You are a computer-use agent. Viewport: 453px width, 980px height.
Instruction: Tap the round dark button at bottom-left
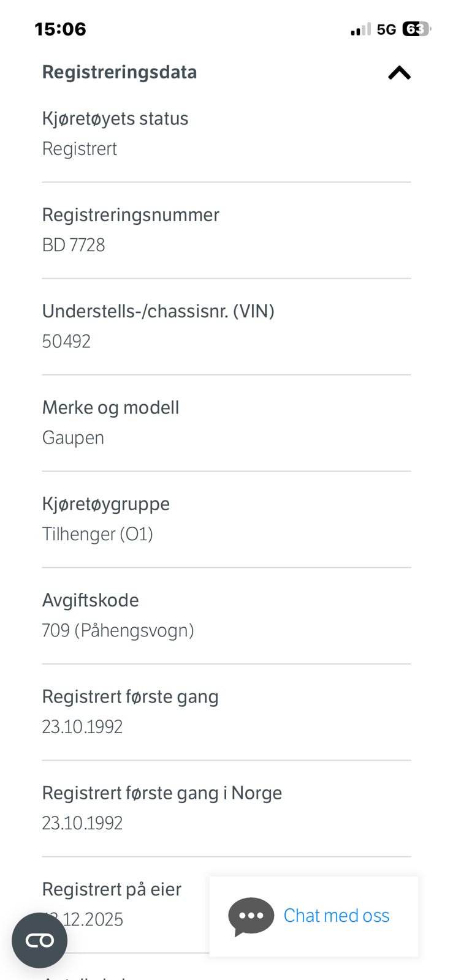point(39,940)
